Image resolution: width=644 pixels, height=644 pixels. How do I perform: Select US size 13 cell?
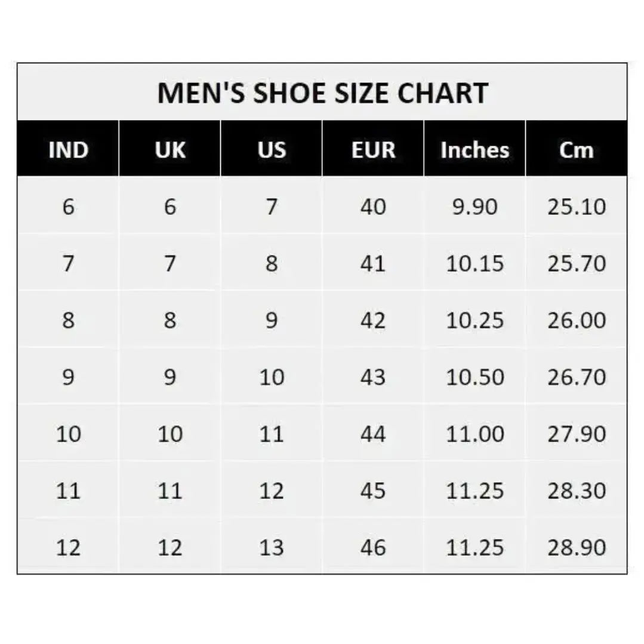point(272,547)
